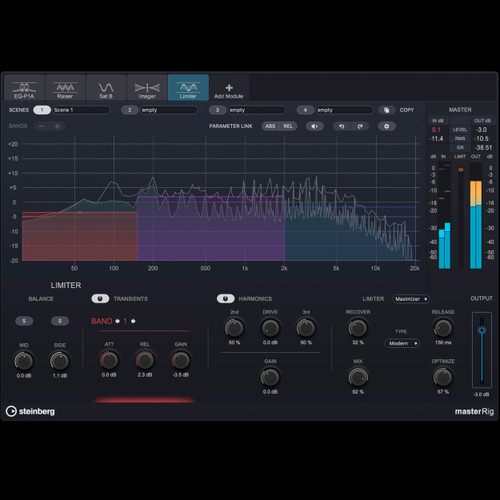Click the Steinberg logo
Viewport: 500px width, 500px height.
point(30,411)
